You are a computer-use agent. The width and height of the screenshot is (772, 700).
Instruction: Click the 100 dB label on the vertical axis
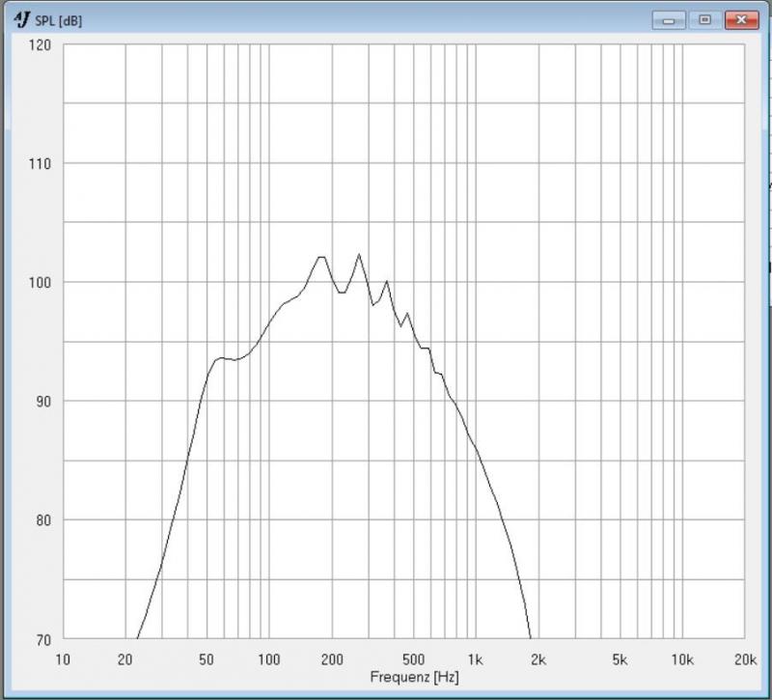(38, 283)
